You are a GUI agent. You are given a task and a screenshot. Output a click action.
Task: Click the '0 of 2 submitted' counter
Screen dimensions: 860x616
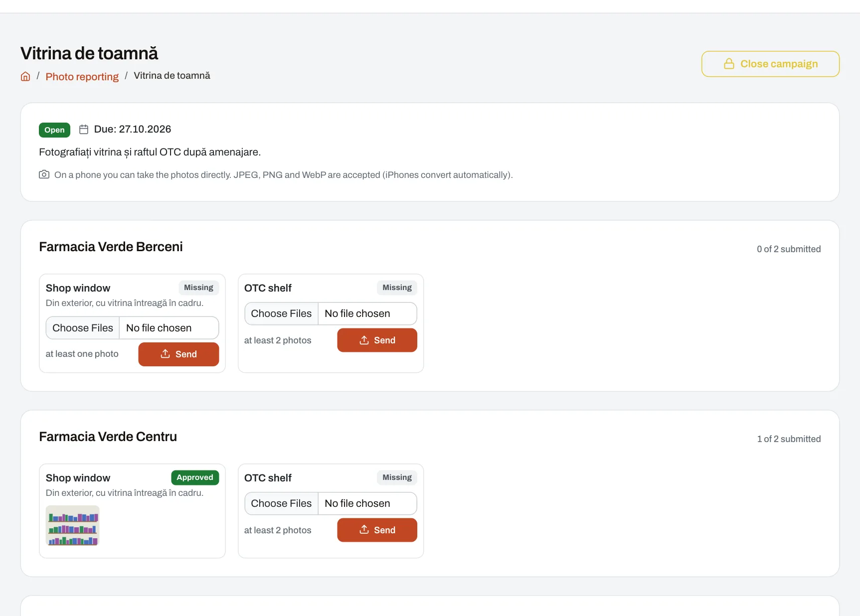click(789, 249)
